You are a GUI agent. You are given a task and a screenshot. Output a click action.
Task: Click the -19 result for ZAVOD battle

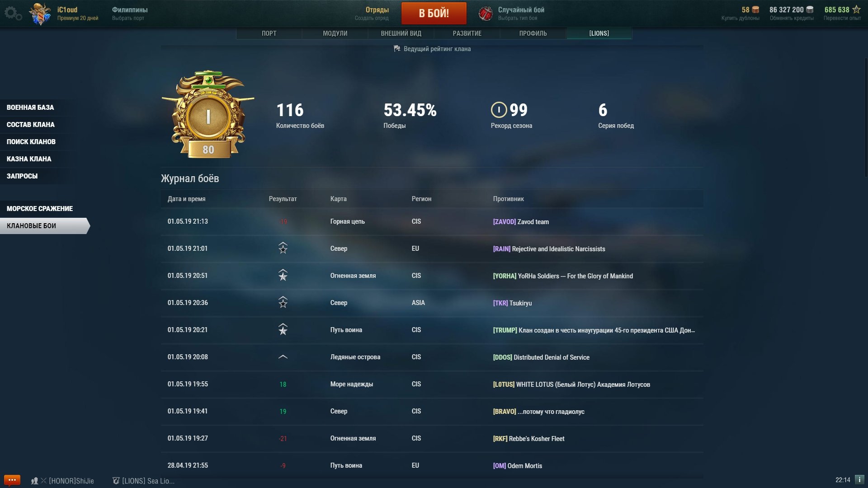point(283,222)
